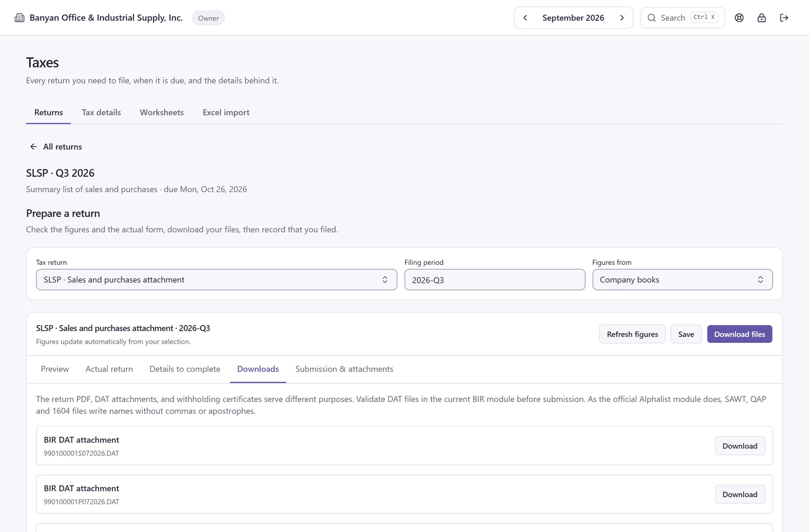Viewport: 809px width, 532px height.
Task: Select the Preview tab
Action: click(x=55, y=369)
